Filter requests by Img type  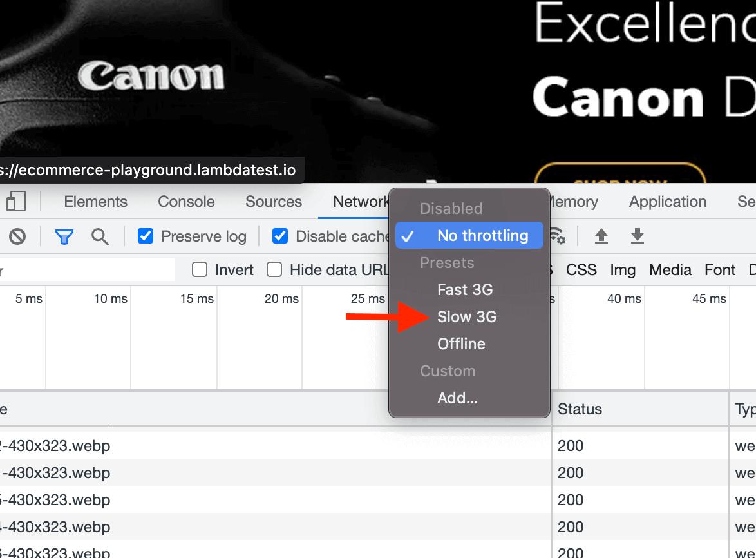[x=623, y=269]
